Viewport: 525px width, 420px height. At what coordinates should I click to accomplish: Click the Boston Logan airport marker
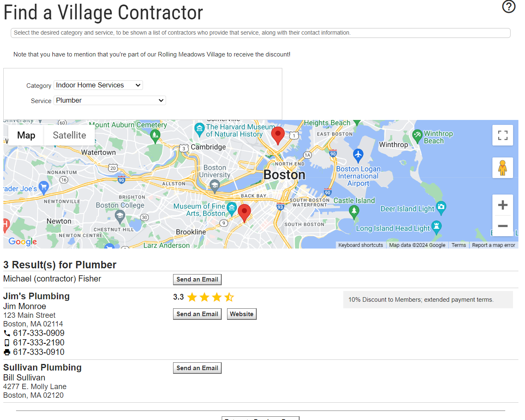point(358,155)
